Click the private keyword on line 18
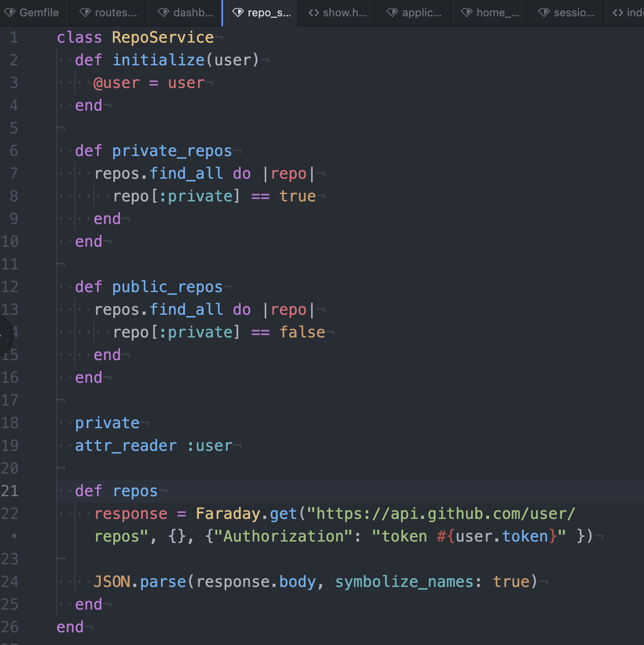This screenshot has height=645, width=644. [107, 423]
